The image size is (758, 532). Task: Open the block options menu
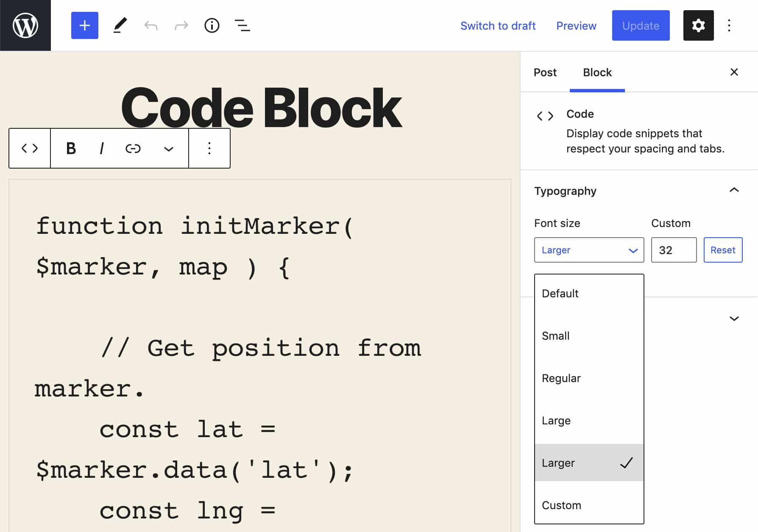[209, 148]
